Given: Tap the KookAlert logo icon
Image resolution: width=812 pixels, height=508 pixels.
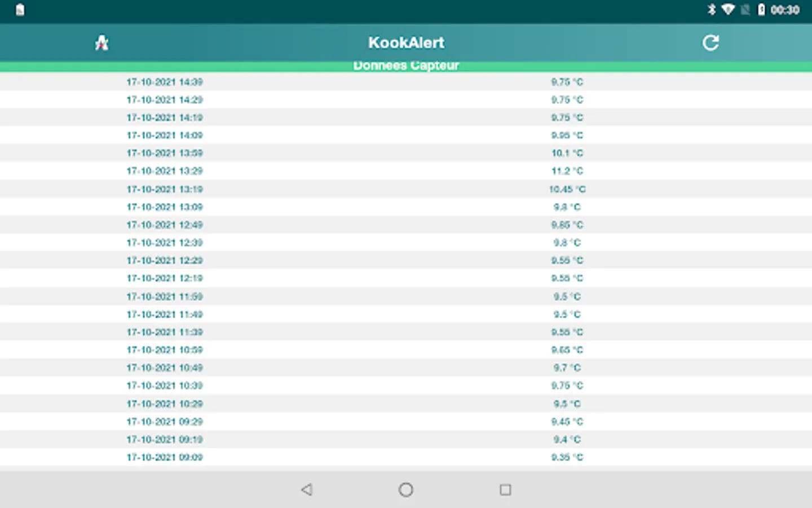Looking at the screenshot, I should (101, 43).
